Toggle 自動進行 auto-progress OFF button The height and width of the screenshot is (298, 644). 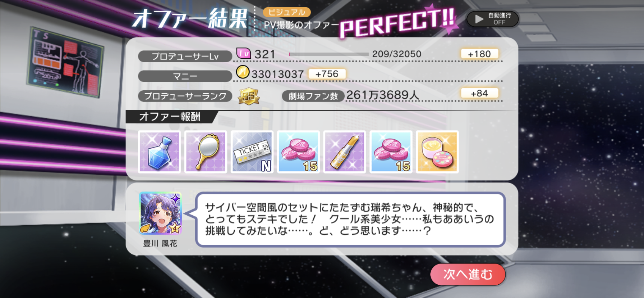click(492, 19)
